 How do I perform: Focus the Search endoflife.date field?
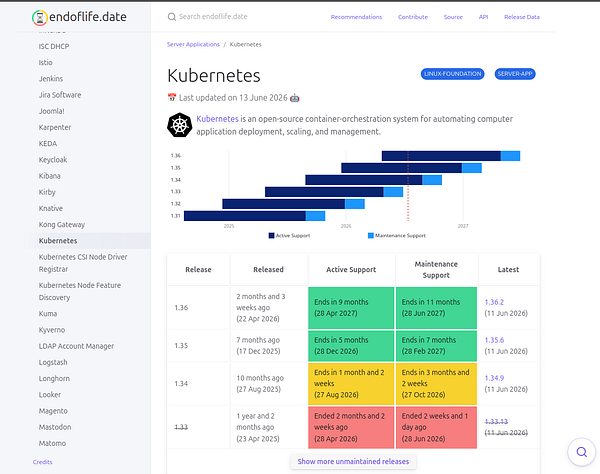213,17
